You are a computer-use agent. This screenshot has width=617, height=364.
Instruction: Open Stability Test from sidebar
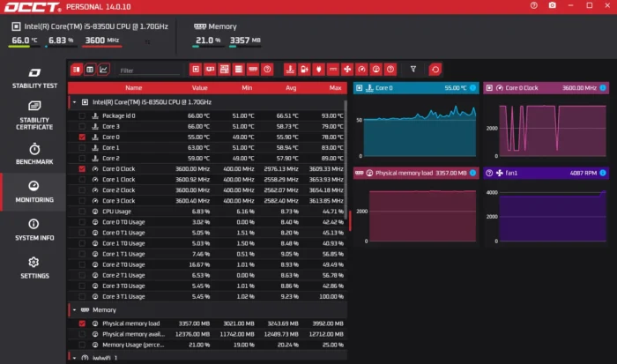34,78
